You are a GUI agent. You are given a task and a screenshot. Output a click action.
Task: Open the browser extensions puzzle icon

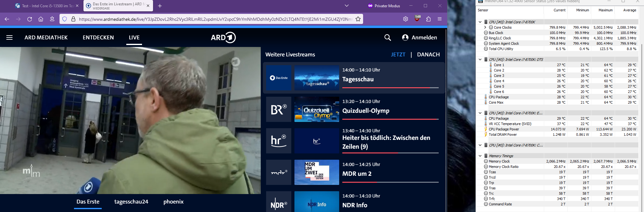pyautogui.click(x=428, y=19)
